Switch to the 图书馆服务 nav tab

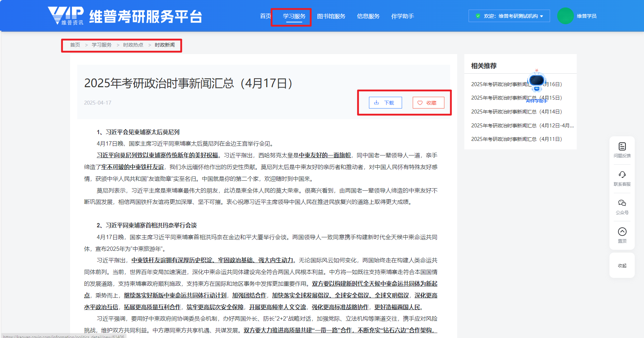click(x=331, y=16)
